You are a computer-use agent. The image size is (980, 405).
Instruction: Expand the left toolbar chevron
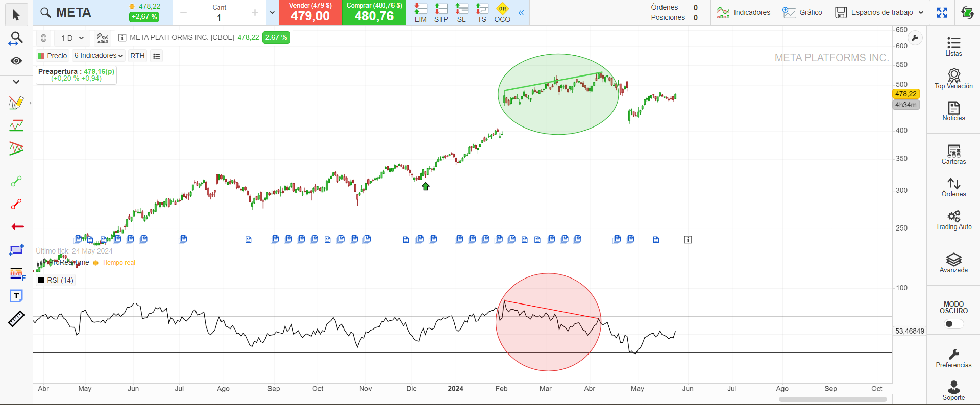(16, 82)
